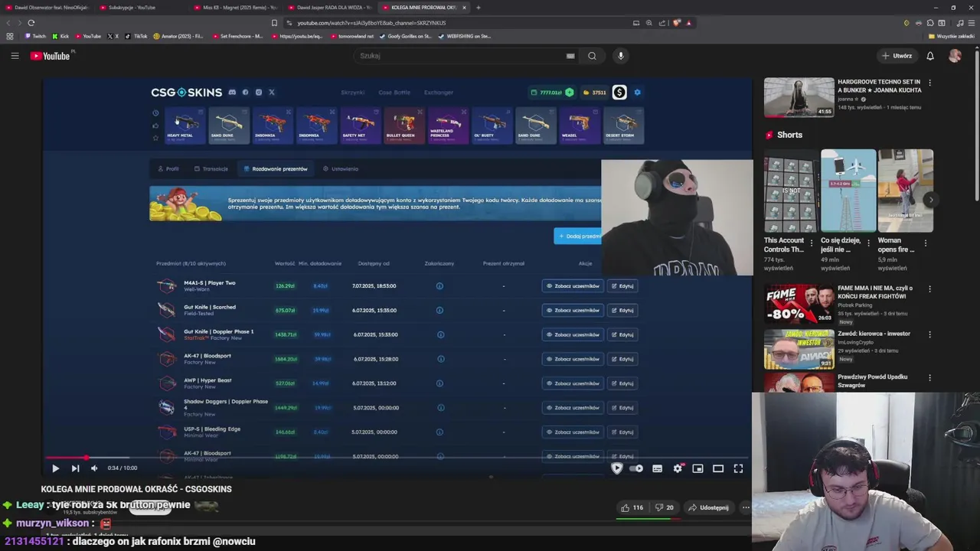Viewport: 980px width, 551px height.
Task: Open the on-screen keyboard icon in search box
Action: [x=570, y=56]
